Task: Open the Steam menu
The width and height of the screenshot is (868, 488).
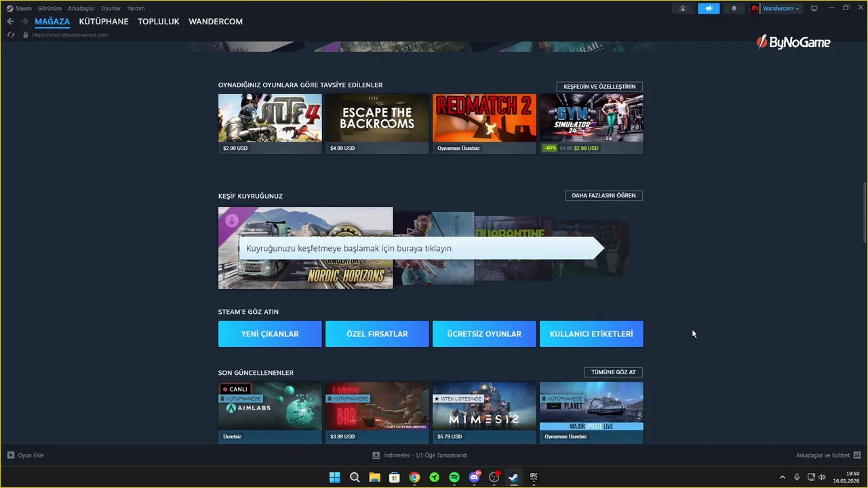Action: 24,9
